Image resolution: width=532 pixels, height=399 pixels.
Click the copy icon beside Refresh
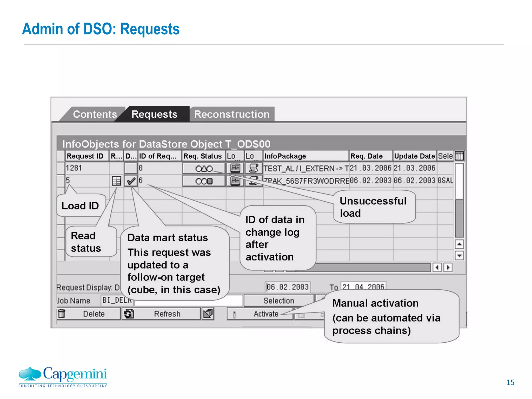(x=208, y=314)
